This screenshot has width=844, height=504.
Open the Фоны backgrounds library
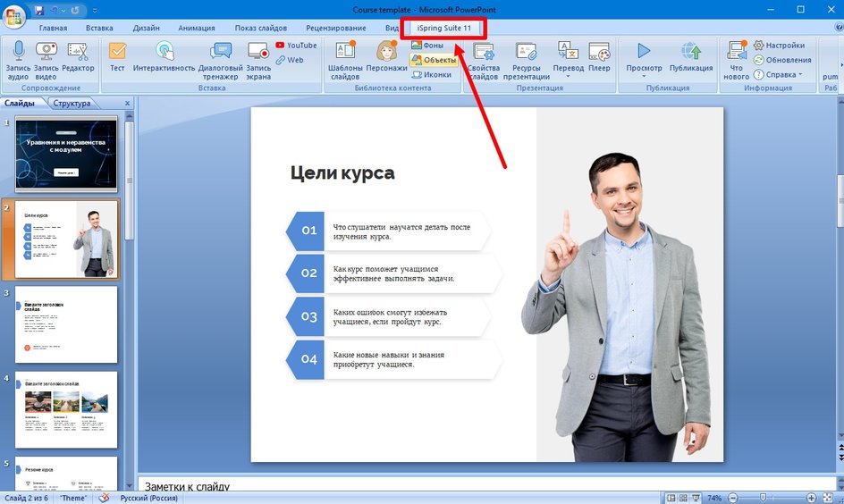click(x=427, y=46)
